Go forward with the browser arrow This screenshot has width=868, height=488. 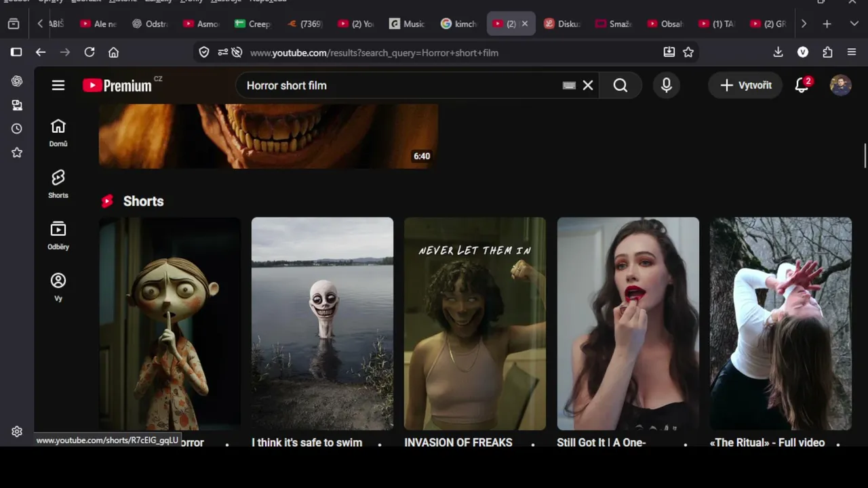[65, 52]
